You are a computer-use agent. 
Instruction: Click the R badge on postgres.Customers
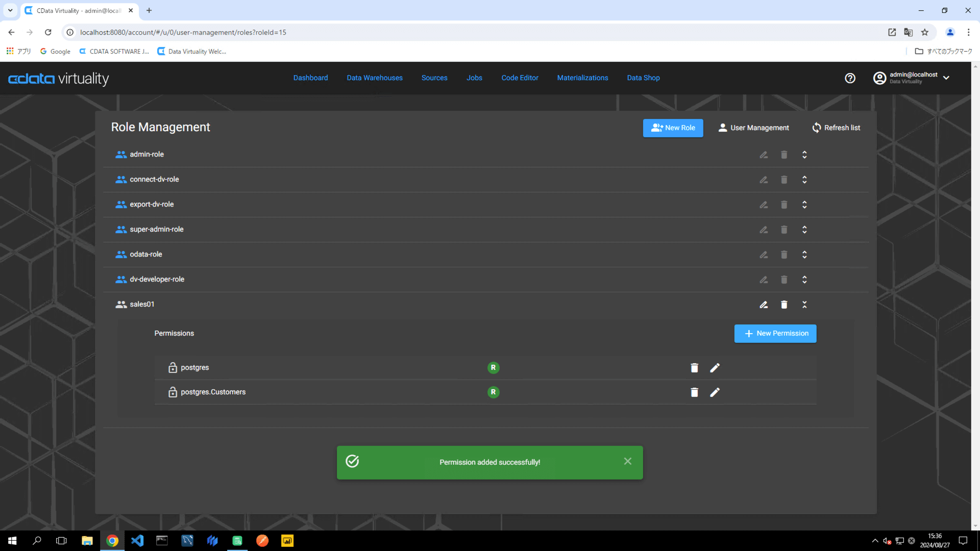493,392
